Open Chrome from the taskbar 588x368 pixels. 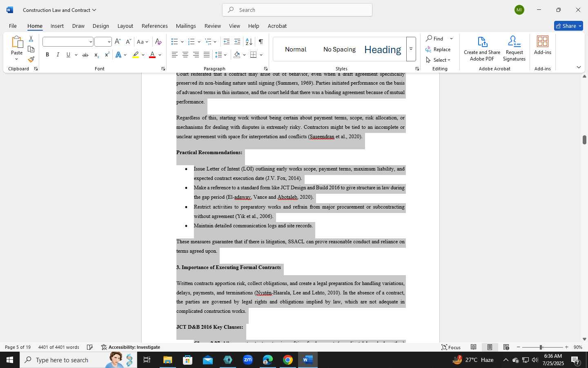pos(288,360)
